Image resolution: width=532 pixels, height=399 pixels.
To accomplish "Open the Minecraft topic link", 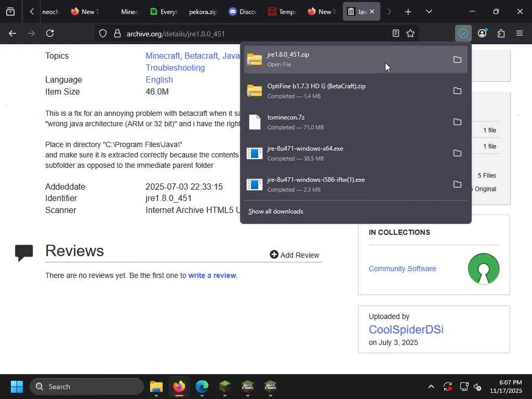I will point(164,56).
